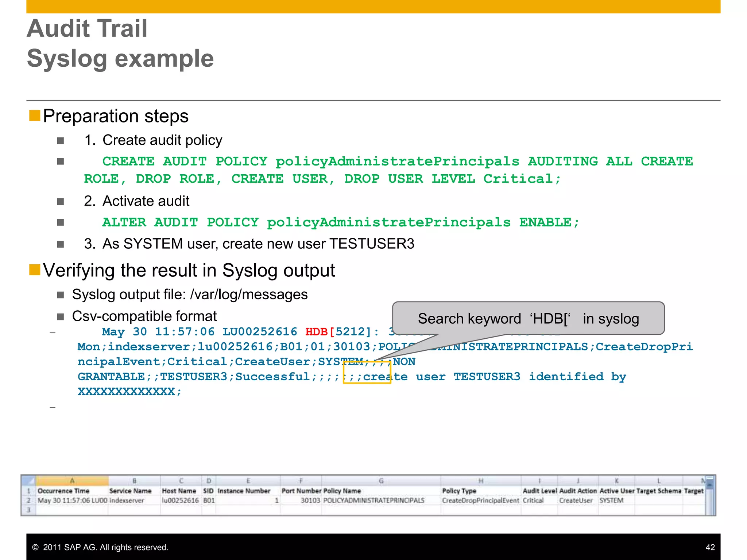Click '1. Create audit policy' line
Image resolution: width=747 pixels, height=560 pixels.
[x=153, y=140]
